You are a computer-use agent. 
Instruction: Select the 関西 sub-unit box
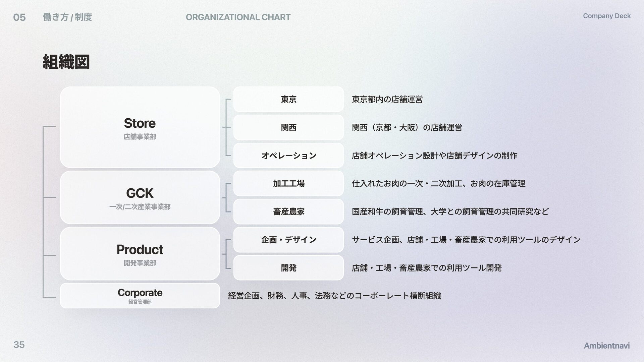point(288,127)
